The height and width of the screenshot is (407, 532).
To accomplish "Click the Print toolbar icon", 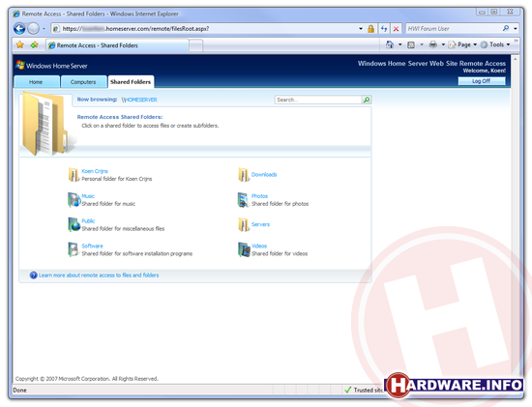I will (433, 44).
